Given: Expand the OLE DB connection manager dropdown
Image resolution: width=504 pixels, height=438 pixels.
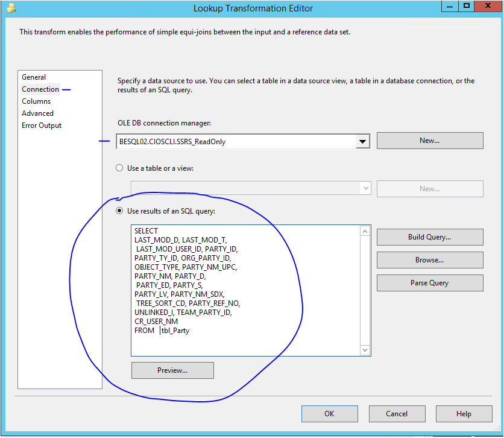Looking at the screenshot, I should pyautogui.click(x=362, y=142).
